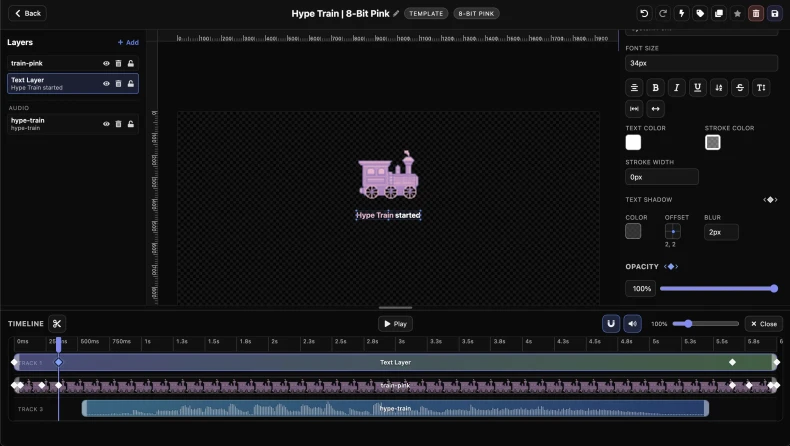Open the text shadow color swatch
The height and width of the screenshot is (446, 790).
[x=633, y=231]
